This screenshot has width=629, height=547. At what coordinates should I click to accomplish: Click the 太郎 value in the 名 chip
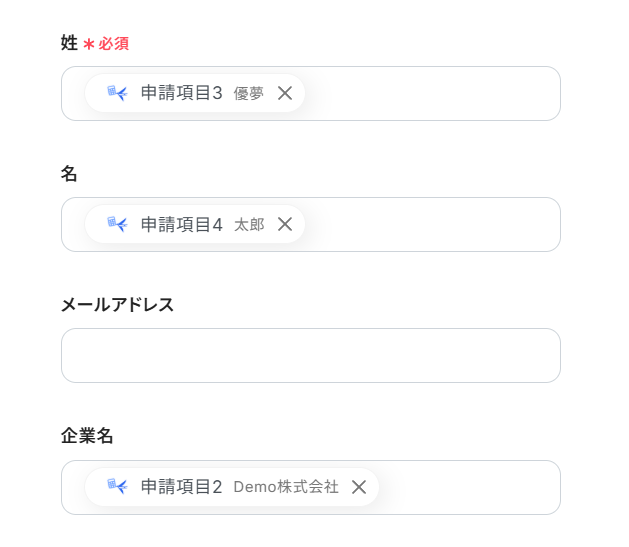(x=249, y=225)
